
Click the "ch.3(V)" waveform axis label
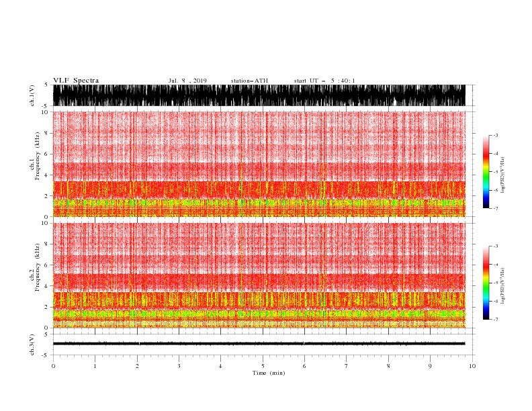[32, 345]
